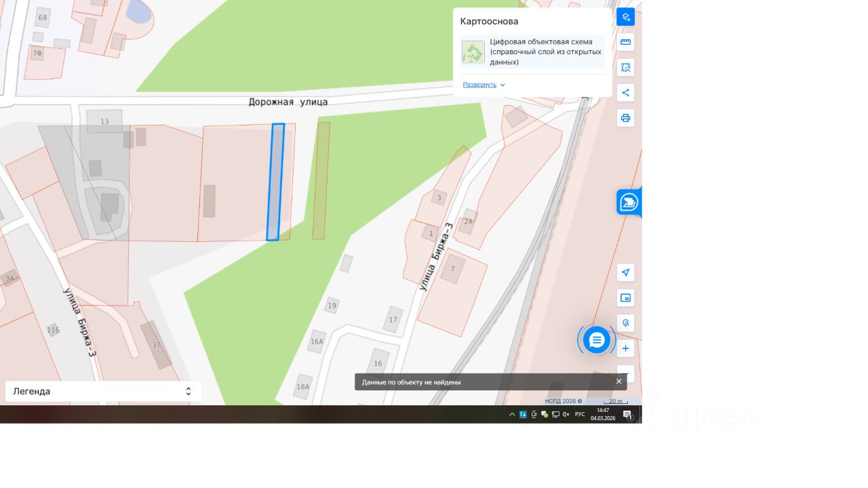
Task: Click the phone-shaped tray icon
Action: [x=534, y=414]
